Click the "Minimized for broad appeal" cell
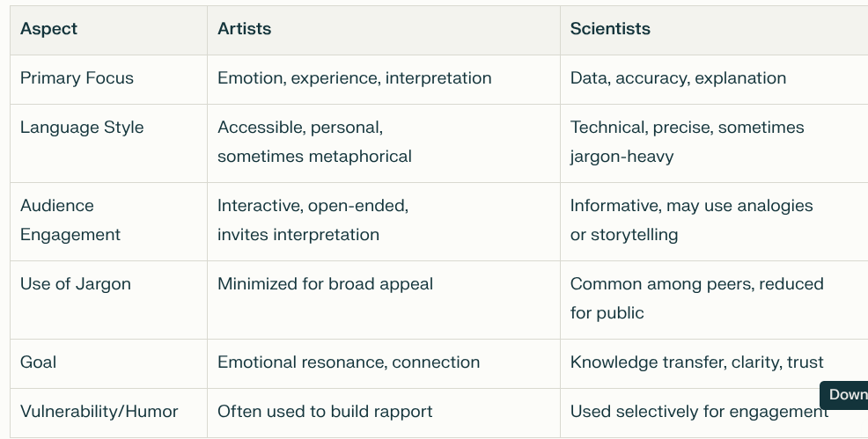The height and width of the screenshot is (439, 868). [326, 284]
